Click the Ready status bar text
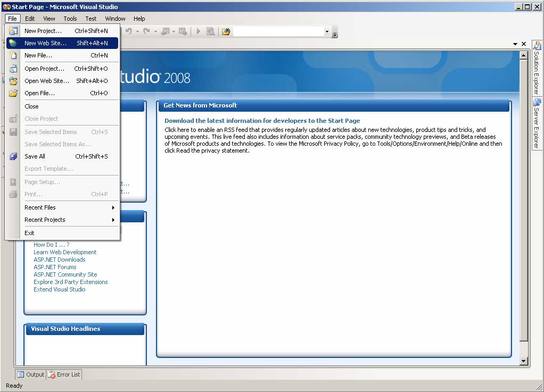Screen dimensions: 544x392 coord(14,386)
